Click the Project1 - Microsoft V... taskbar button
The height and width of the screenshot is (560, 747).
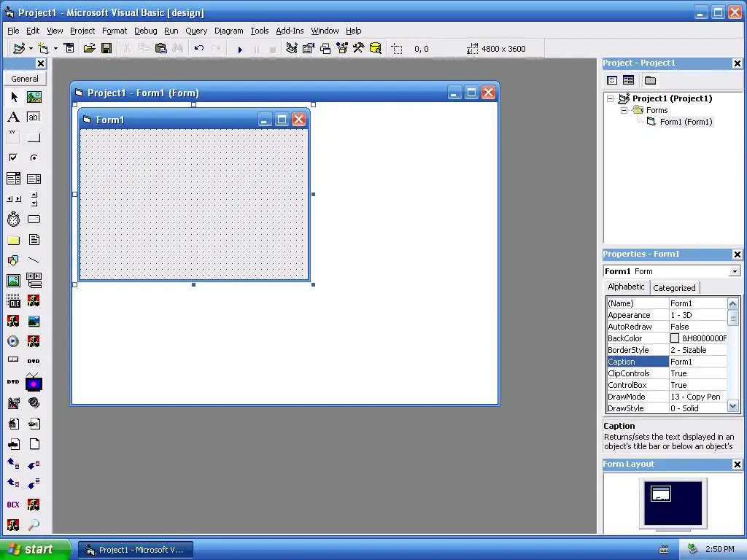pos(136,550)
